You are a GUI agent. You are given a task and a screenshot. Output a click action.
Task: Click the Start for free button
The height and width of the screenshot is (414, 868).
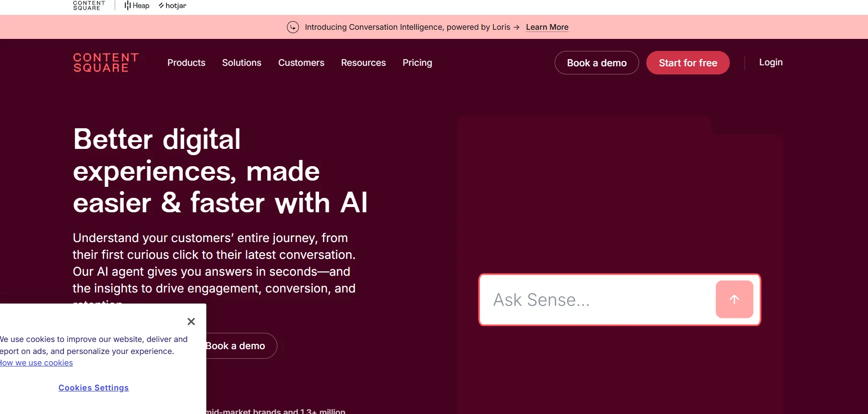point(688,63)
